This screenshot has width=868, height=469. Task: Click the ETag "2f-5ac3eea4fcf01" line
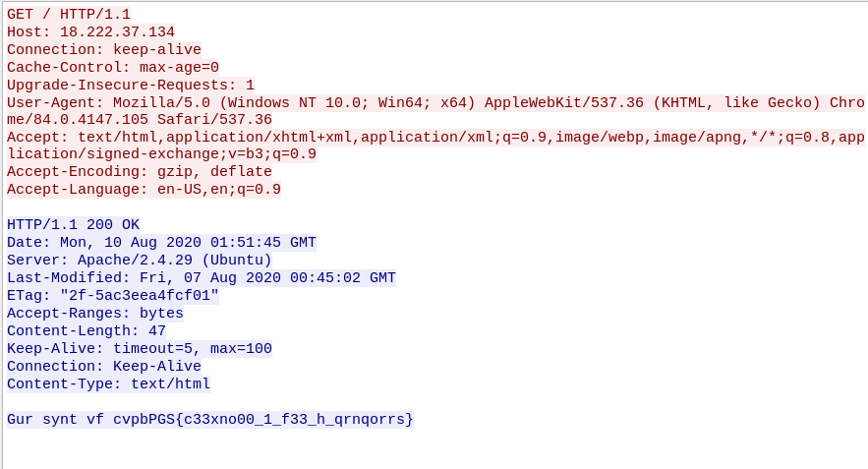[x=113, y=295]
